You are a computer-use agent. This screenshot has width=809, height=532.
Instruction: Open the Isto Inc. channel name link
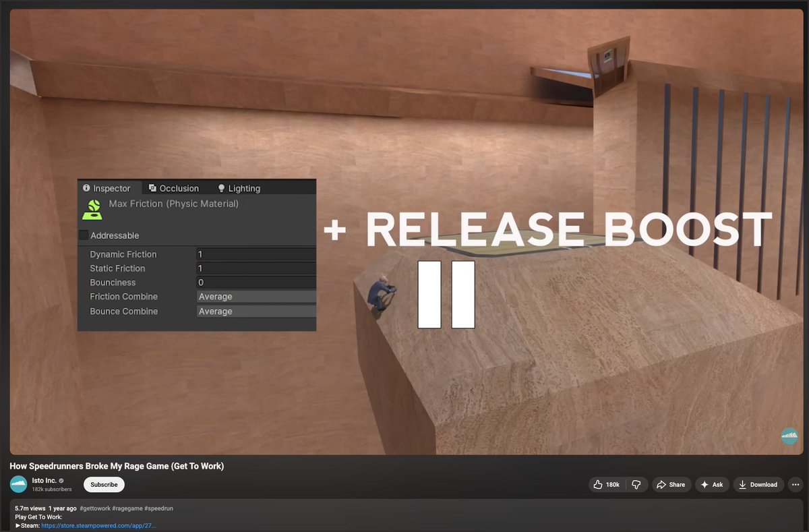[44, 481]
